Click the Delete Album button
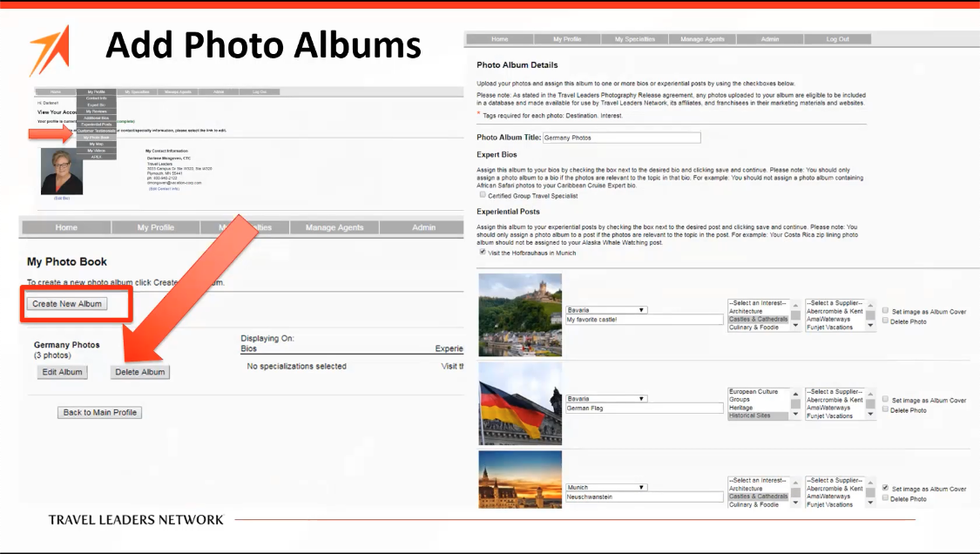 point(140,372)
